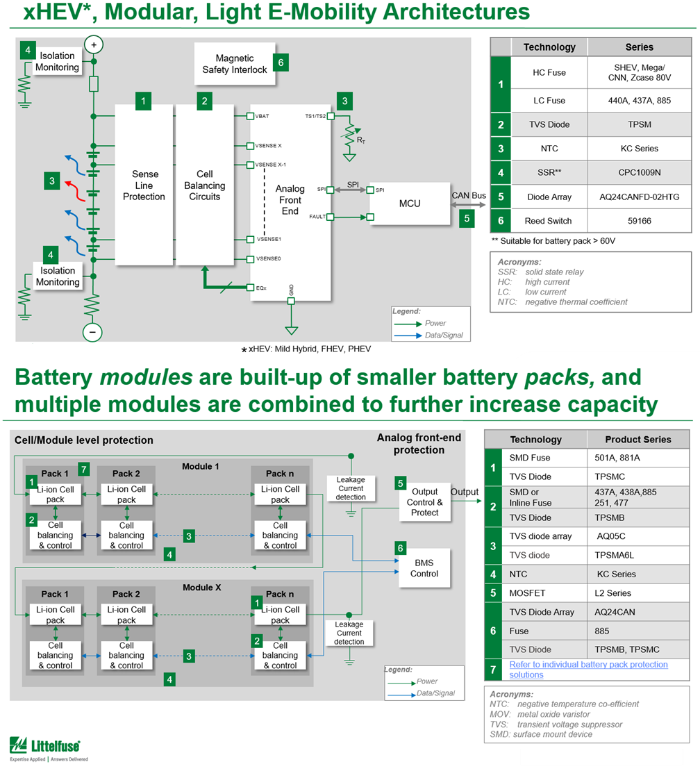Toggle the Power legend entry in the upper legend

[434, 323]
